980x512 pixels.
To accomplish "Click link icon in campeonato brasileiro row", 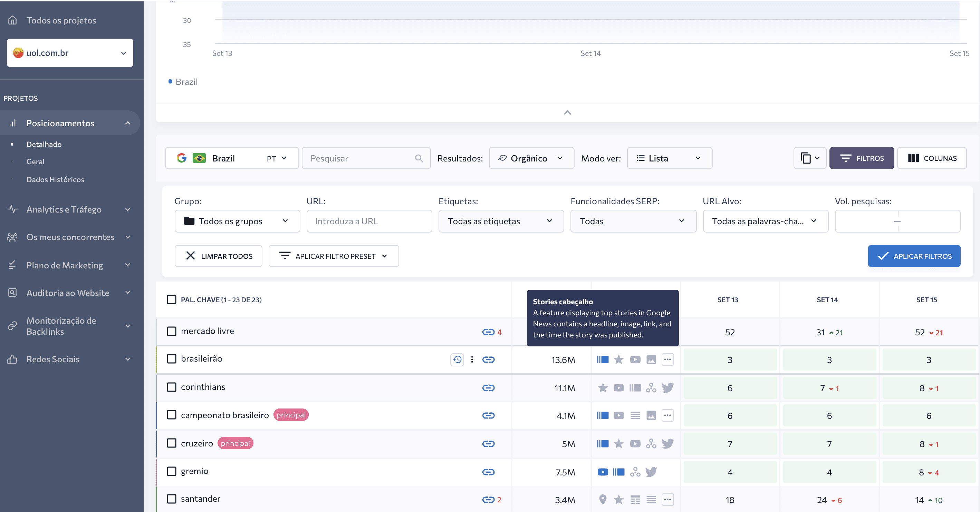I will [488, 415].
